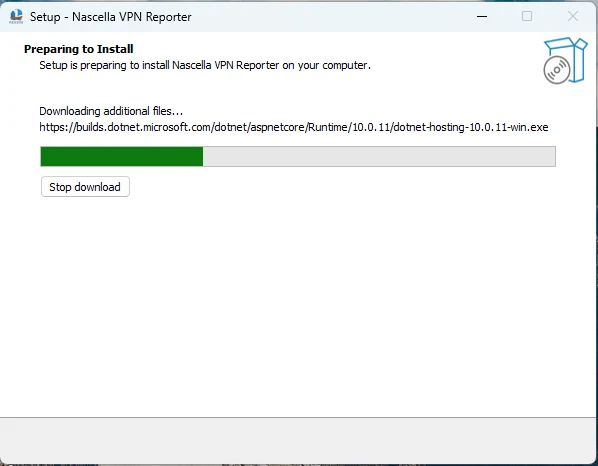The height and width of the screenshot is (466, 598).
Task: Click the 'Setup is preparing to install' description
Action: tap(205, 65)
